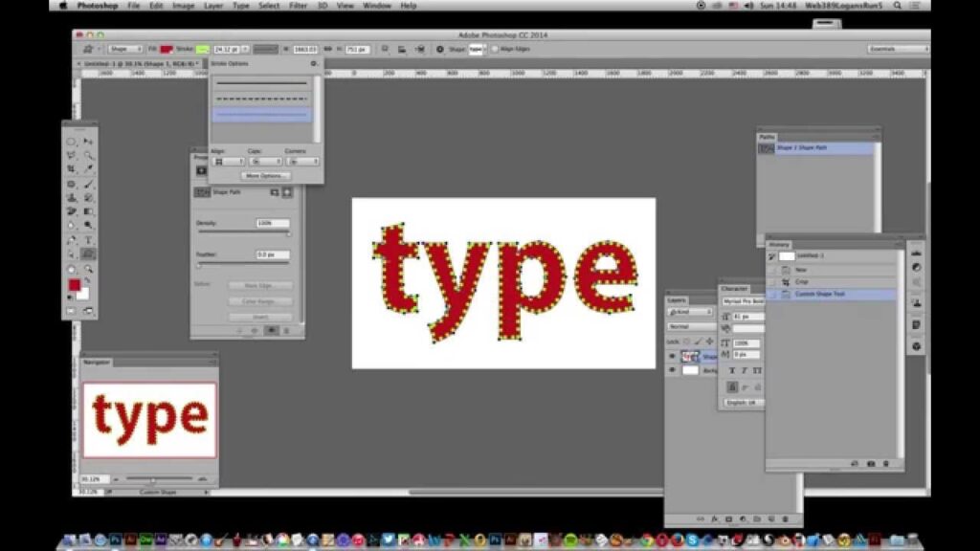Toggle the Align Edges checkbox
980x551 pixels.
[x=495, y=49]
